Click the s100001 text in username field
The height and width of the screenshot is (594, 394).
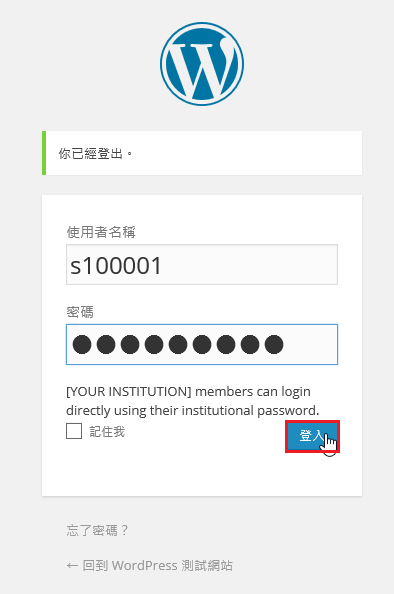[x=116, y=266]
